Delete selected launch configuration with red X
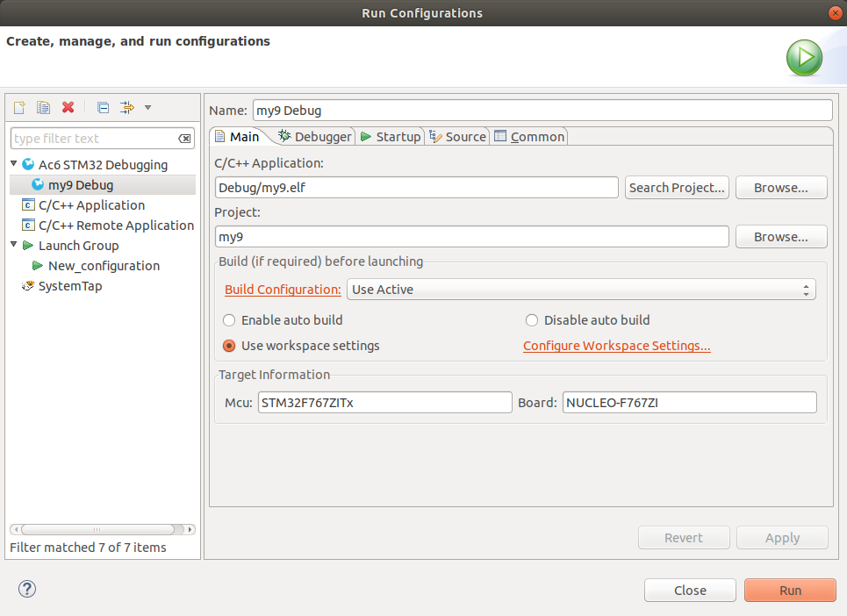The width and height of the screenshot is (847, 616). [68, 107]
